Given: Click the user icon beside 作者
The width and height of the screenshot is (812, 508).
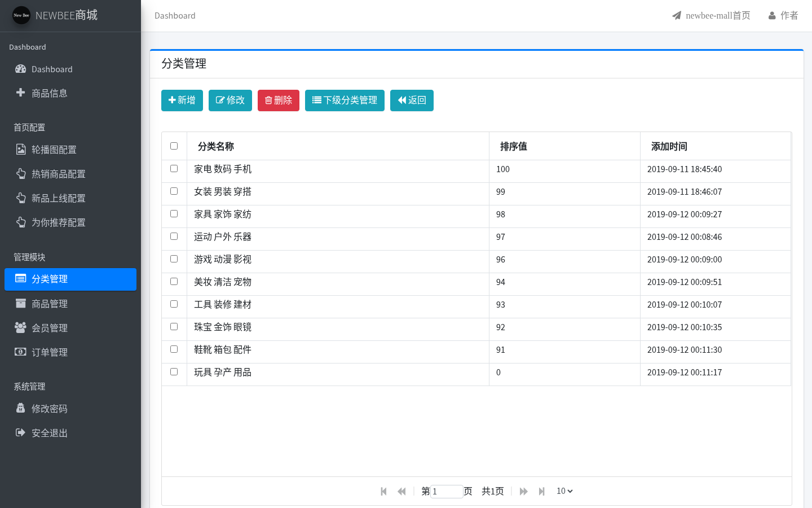Looking at the screenshot, I should click(772, 16).
